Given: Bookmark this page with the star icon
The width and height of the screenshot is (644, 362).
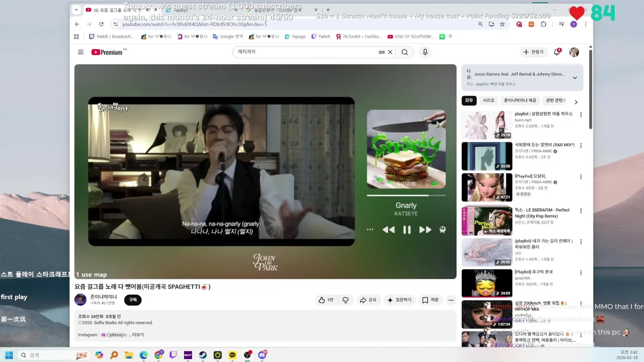Looking at the screenshot, I should click(x=502, y=24).
